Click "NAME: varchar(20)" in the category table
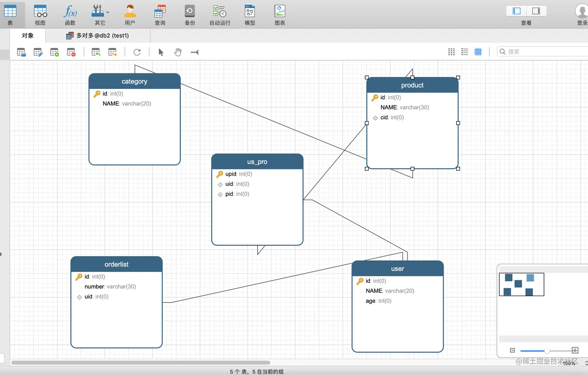 click(127, 104)
